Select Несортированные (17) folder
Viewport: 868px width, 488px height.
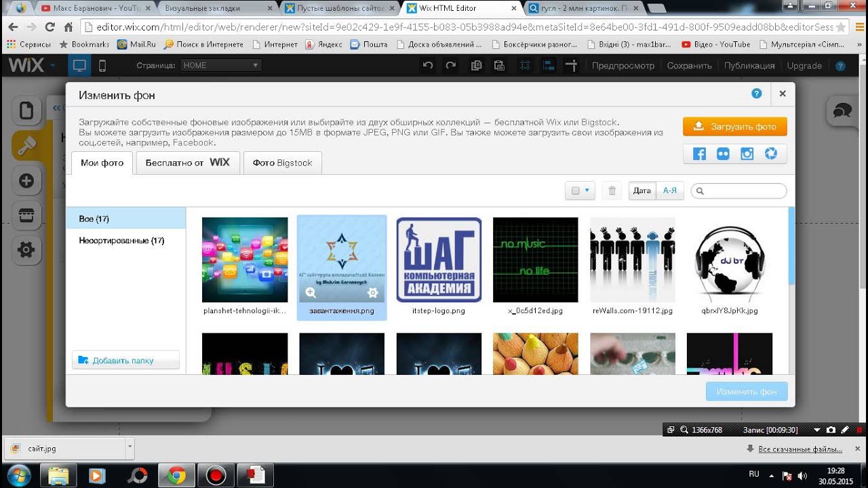pyautogui.click(x=126, y=241)
